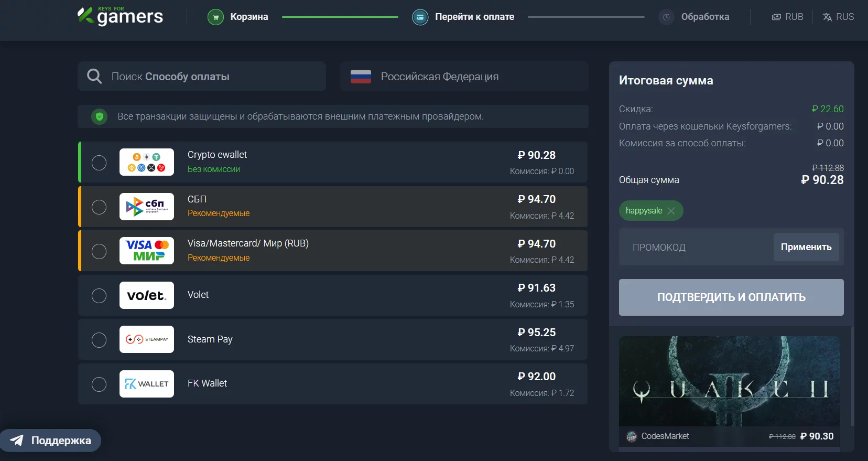Click the struck-through ₽ 112.88 total
This screenshot has width=868, height=461.
tap(828, 168)
